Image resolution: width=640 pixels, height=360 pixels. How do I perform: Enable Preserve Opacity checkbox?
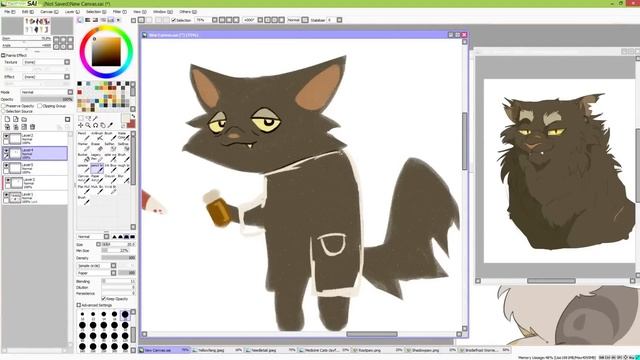pyautogui.click(x=3, y=106)
